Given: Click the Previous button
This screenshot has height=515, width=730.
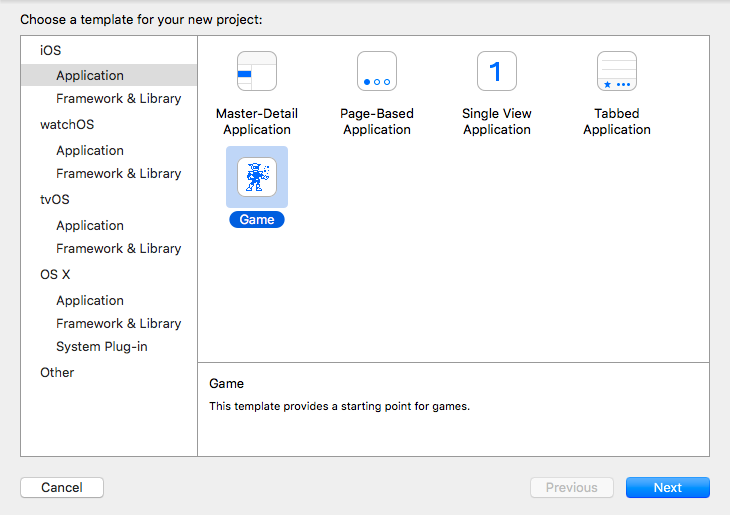Looking at the screenshot, I should 572,488.
